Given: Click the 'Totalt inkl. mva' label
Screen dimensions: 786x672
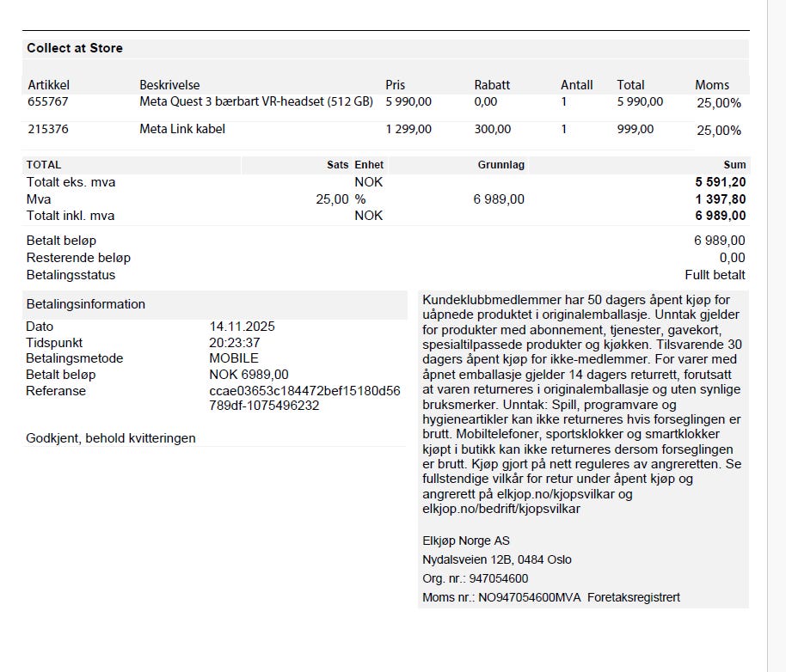Looking at the screenshot, I should coord(71,216).
